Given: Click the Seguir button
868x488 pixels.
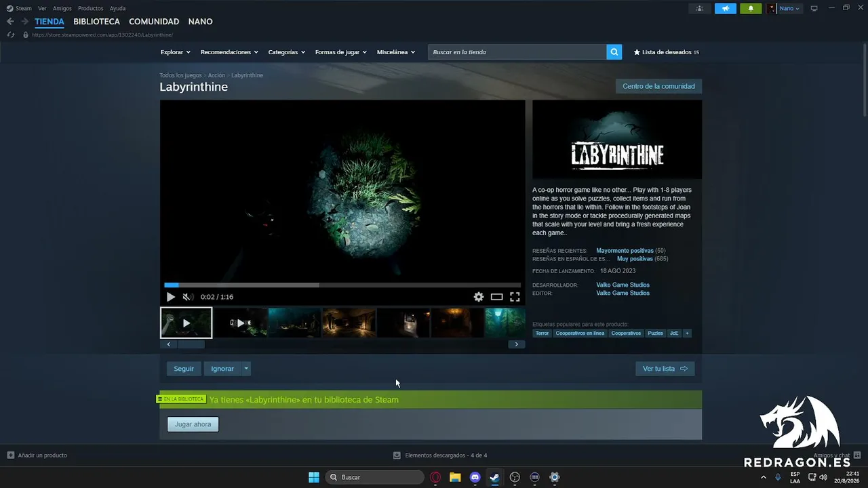Looking at the screenshot, I should [184, 369].
